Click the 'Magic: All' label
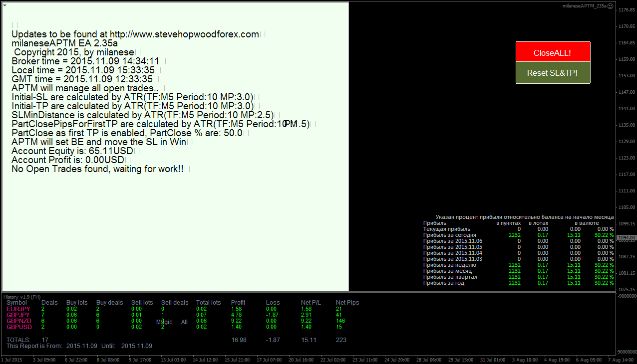This screenshot has height=364, width=637. pyautogui.click(x=172, y=322)
